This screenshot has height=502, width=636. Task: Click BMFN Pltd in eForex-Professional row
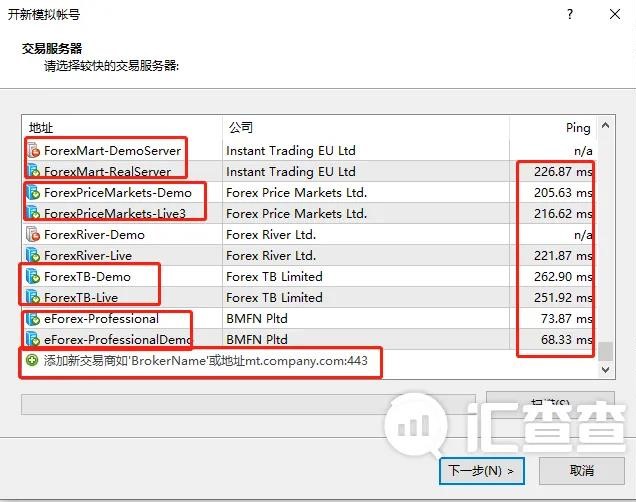(x=257, y=319)
